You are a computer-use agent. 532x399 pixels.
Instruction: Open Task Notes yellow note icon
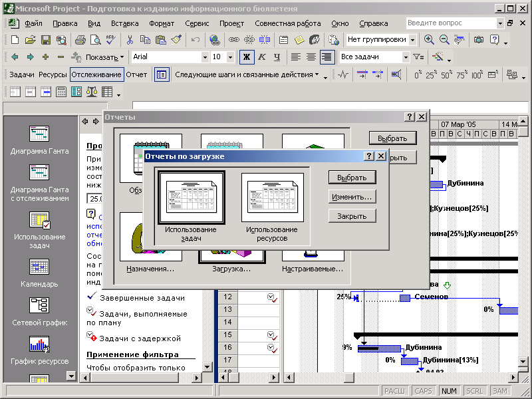pos(299,40)
